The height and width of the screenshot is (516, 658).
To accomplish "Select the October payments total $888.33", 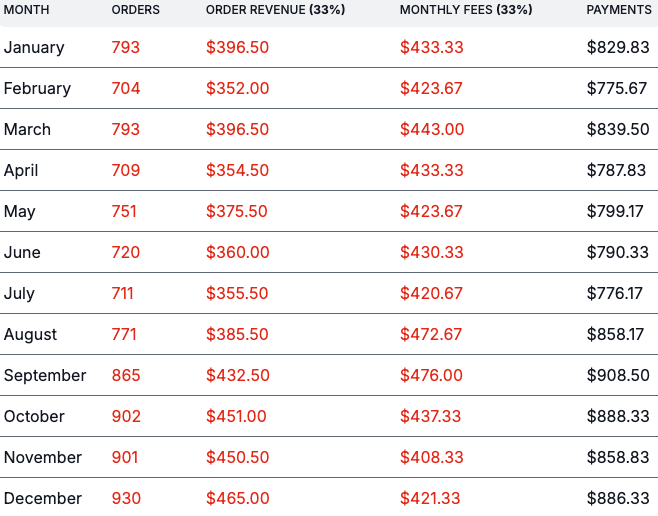I will (x=618, y=416).
